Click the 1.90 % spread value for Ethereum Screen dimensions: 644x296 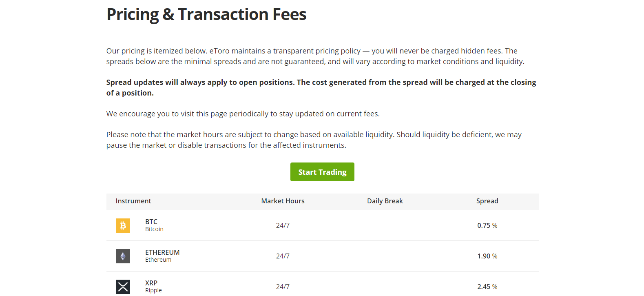point(487,256)
